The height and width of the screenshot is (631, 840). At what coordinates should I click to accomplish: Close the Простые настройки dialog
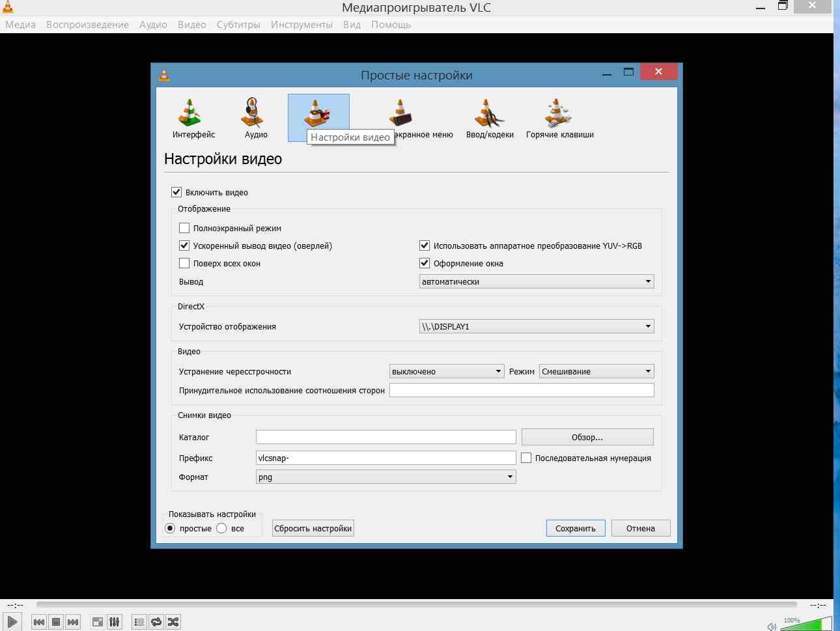(659, 72)
